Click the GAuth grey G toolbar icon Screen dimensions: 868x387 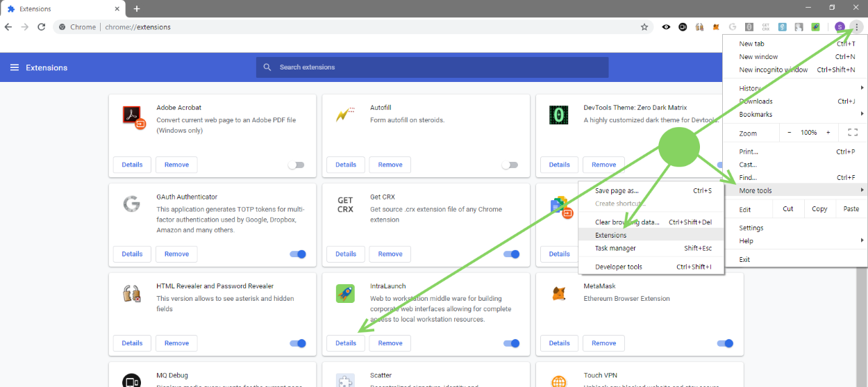click(x=733, y=27)
